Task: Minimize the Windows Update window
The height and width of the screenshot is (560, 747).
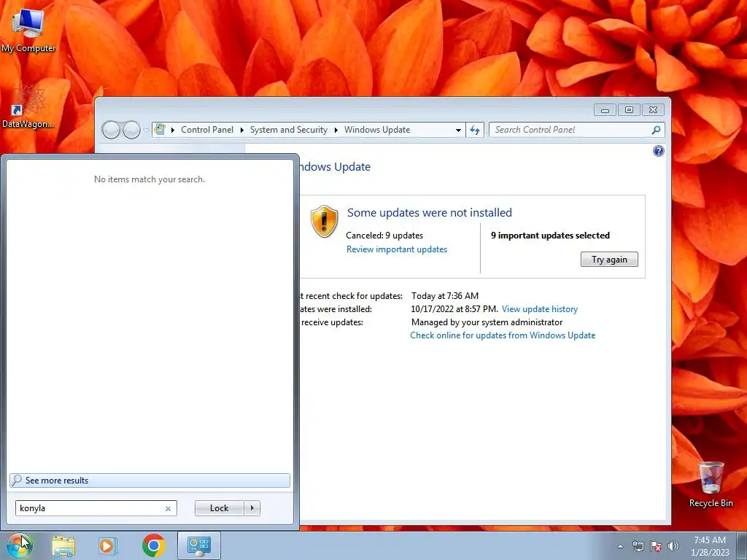Action: (605, 110)
